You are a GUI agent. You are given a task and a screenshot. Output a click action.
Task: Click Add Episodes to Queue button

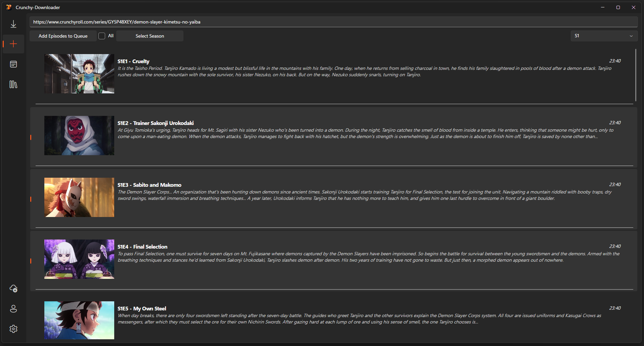63,36
